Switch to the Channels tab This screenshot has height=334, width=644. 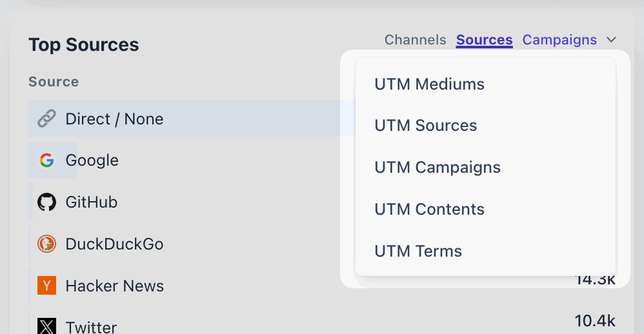[415, 40]
